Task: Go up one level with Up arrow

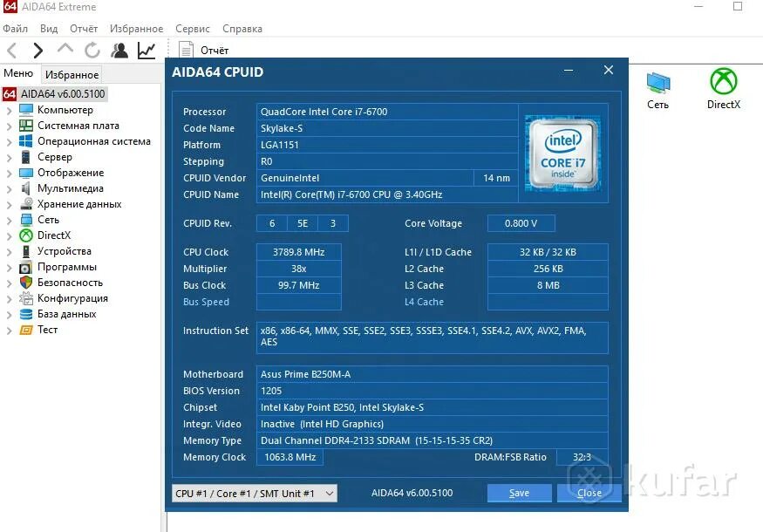Action: pos(65,49)
